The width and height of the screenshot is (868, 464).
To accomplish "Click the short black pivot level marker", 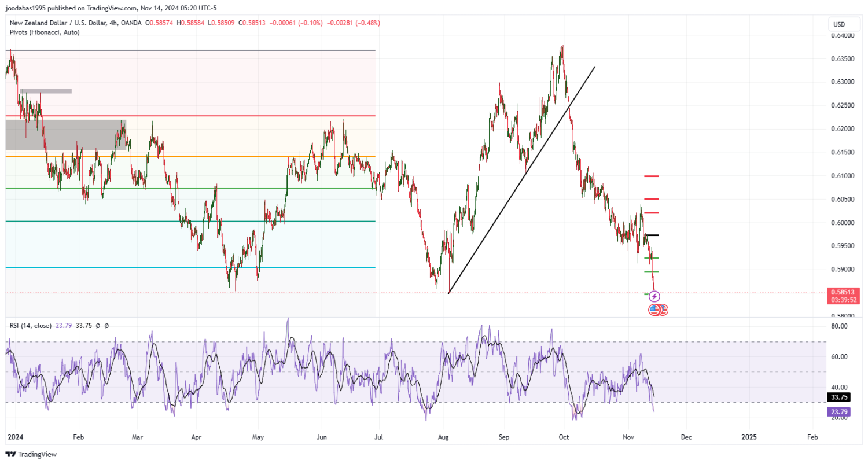I will point(652,235).
